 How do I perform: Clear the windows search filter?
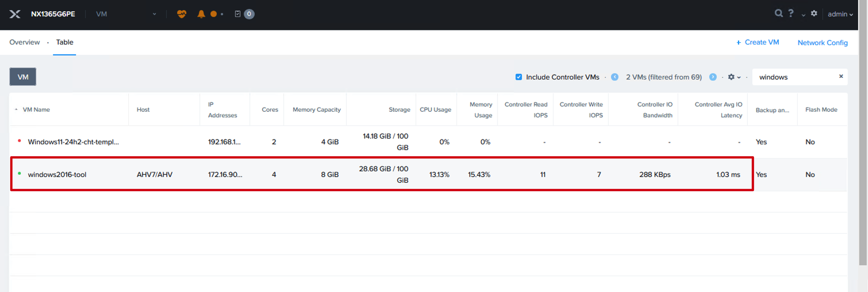click(x=841, y=76)
